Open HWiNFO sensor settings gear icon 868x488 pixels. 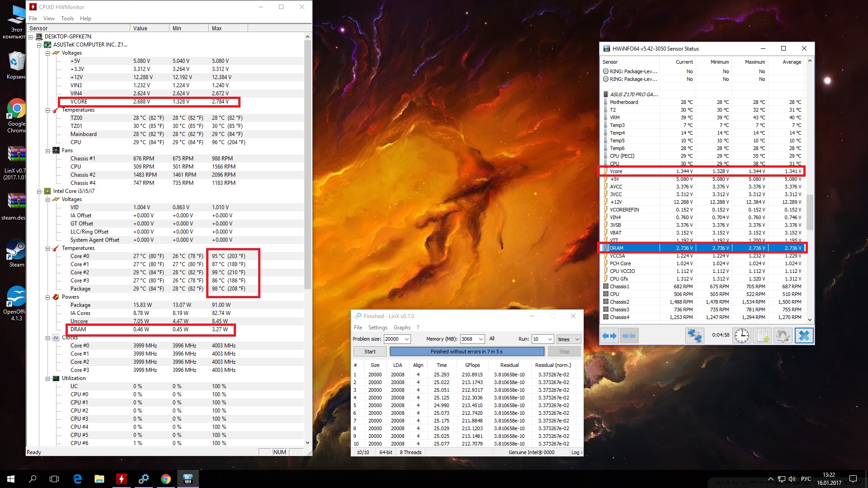click(x=783, y=336)
